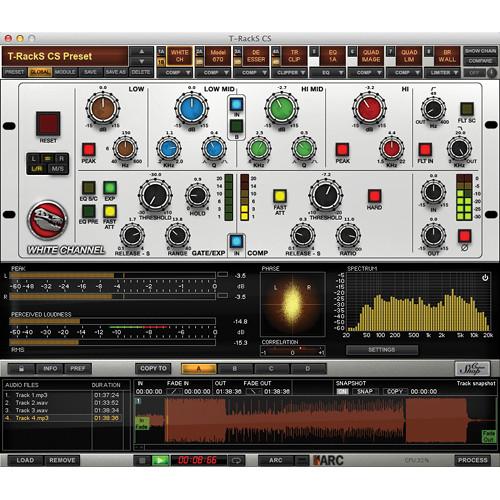Select the QUAD IMAGE module slot
The width and height of the screenshot is (500, 500).
[x=371, y=56]
